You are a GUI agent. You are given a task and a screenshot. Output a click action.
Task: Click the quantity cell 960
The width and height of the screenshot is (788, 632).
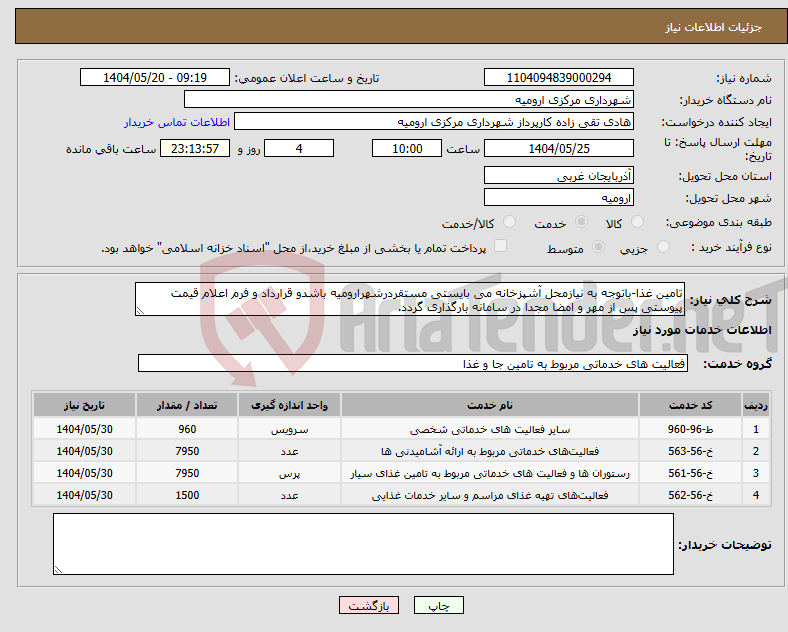[187, 429]
